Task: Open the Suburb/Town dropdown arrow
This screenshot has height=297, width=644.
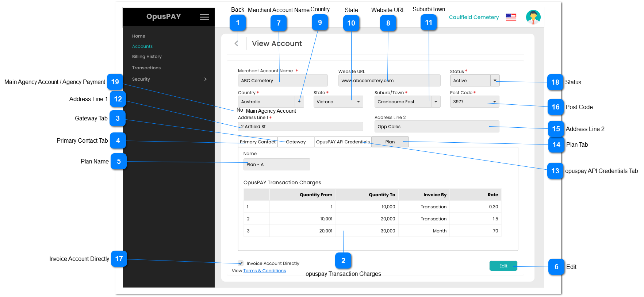Action: (x=436, y=102)
